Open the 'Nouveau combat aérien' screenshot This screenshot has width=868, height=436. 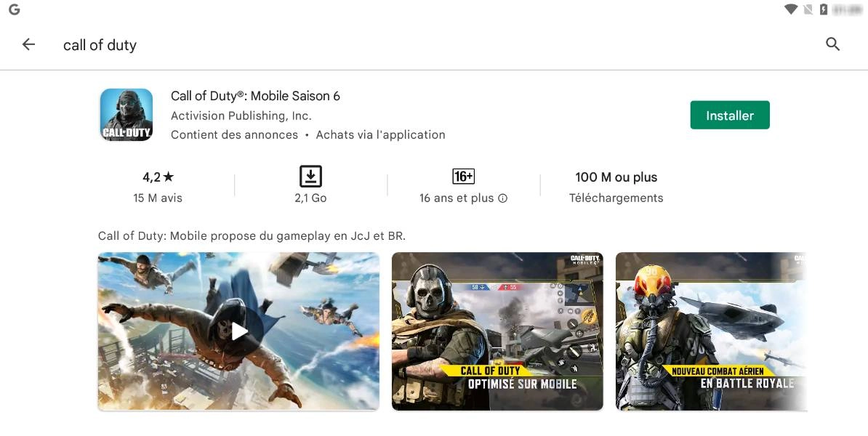pyautogui.click(x=712, y=331)
